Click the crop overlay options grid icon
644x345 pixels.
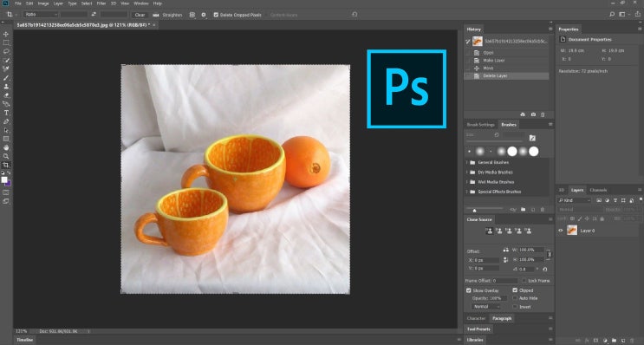192,15
